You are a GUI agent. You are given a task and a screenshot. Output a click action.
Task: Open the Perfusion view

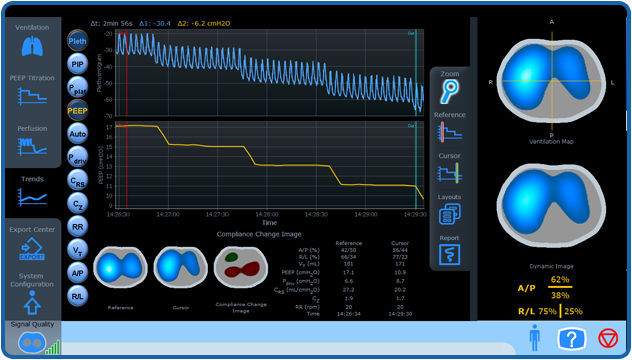pyautogui.click(x=32, y=146)
